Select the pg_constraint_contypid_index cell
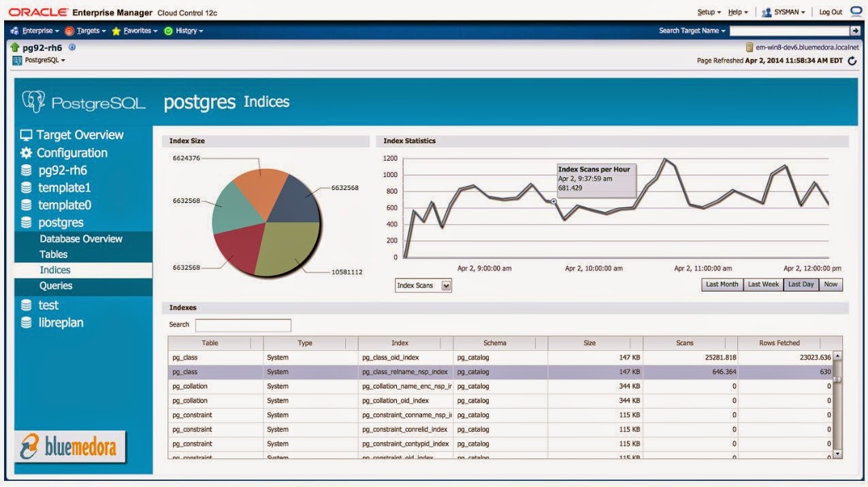This screenshot has width=868, height=487. [x=406, y=443]
